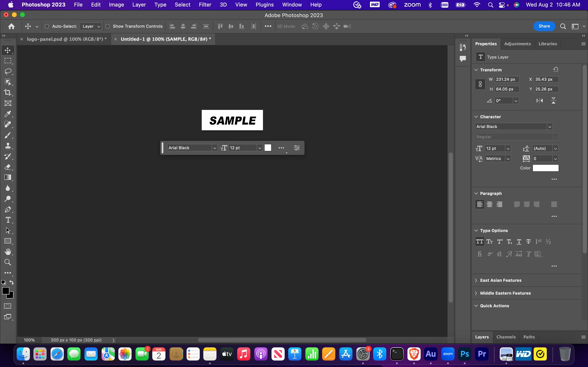Click the Flip Horizontal icon in Transform

click(539, 101)
